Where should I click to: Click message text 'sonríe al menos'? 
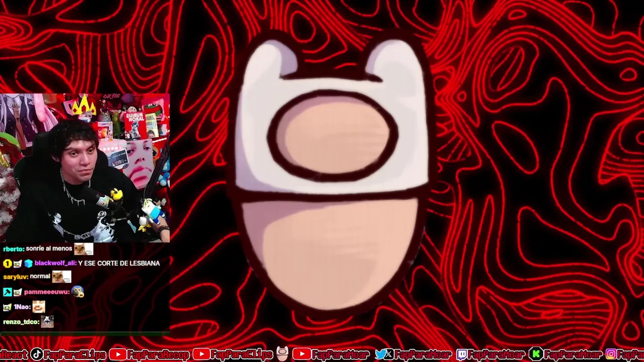pos(49,249)
